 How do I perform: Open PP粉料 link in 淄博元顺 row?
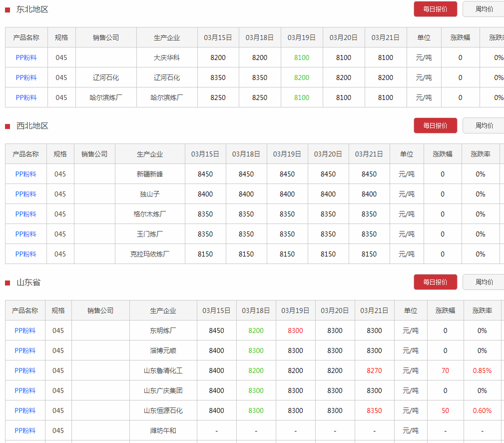(x=25, y=350)
